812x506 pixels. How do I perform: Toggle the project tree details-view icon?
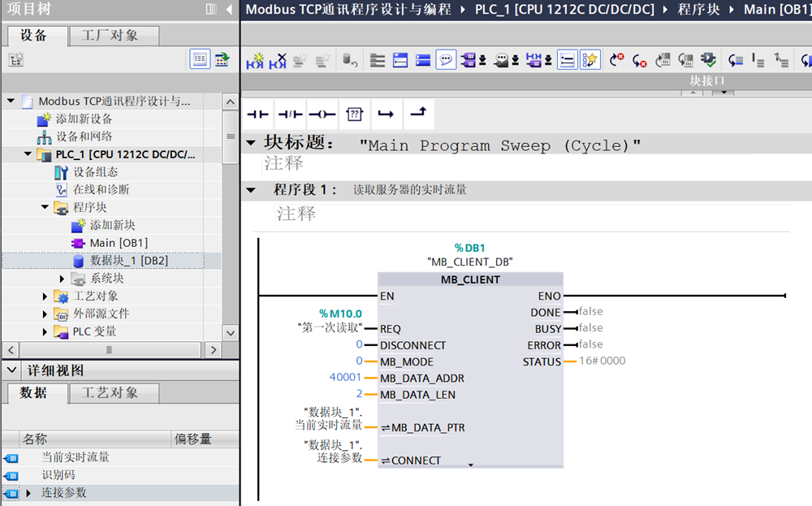pyautogui.click(x=200, y=59)
